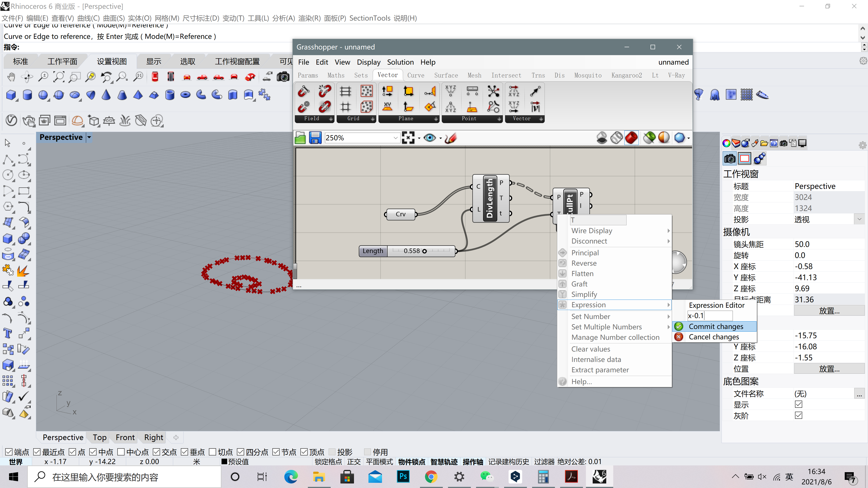Image resolution: width=868 pixels, height=488 pixels.
Task: Open the Curve tab in Grasshopper
Action: pos(415,75)
